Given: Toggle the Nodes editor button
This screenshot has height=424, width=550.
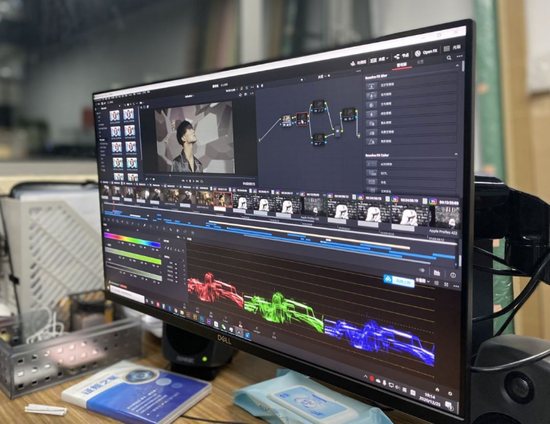Looking at the screenshot, I should click(402, 55).
